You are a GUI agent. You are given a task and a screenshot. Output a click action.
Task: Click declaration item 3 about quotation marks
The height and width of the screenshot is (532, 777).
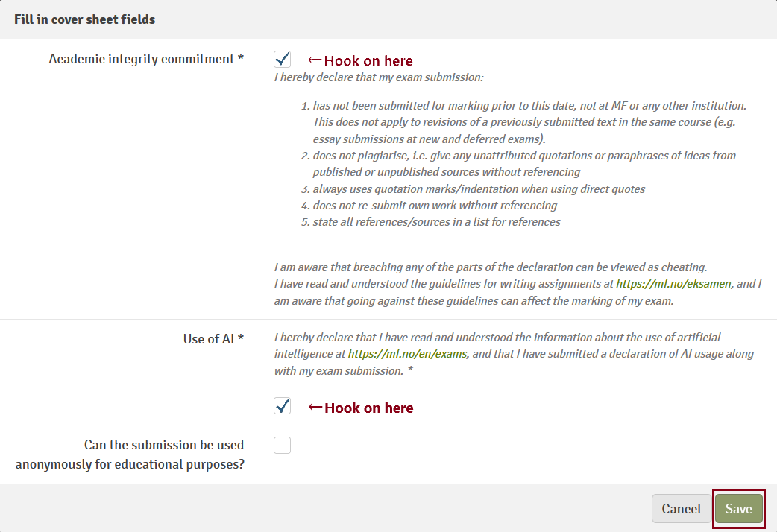click(479, 189)
